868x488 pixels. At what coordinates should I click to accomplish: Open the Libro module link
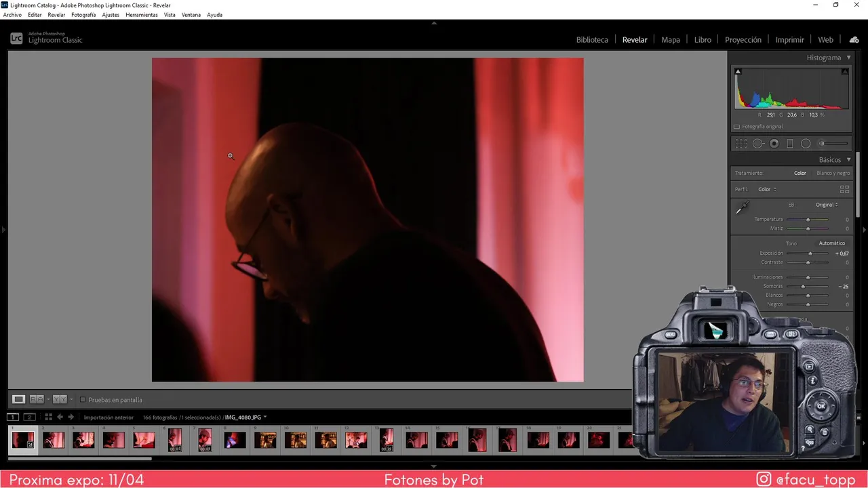coord(703,40)
